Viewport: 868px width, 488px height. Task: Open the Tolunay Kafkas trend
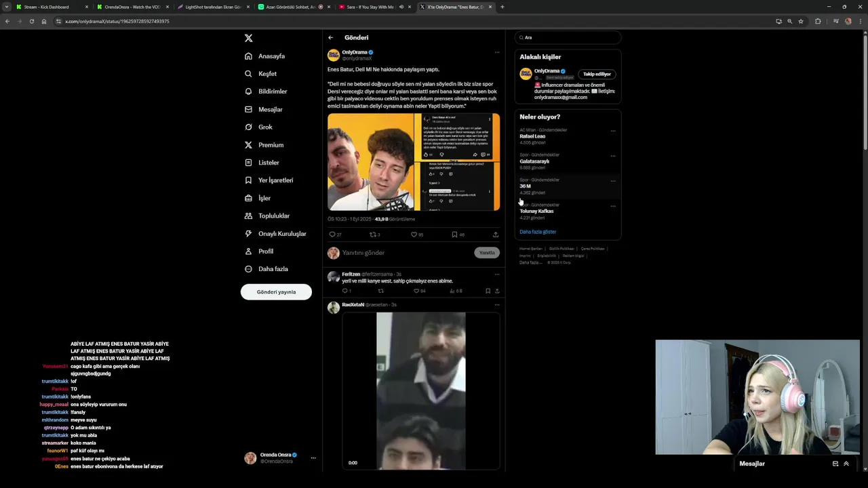[x=536, y=211]
